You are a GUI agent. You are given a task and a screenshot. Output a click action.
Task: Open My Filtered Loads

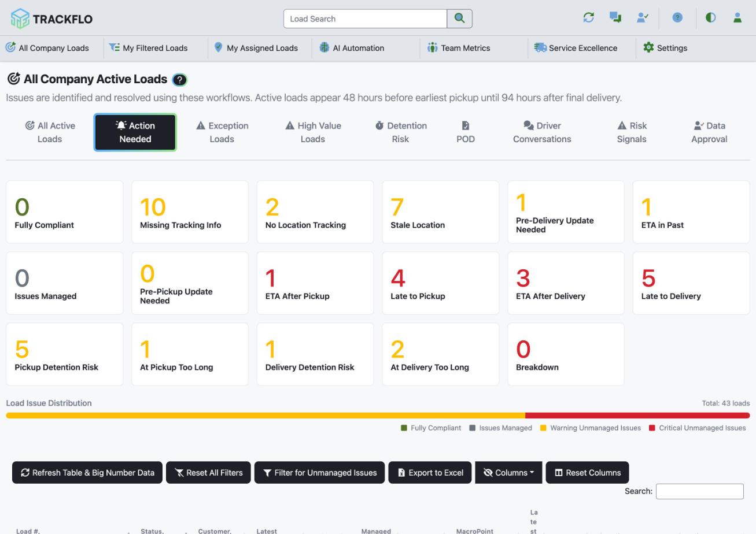[x=148, y=48]
